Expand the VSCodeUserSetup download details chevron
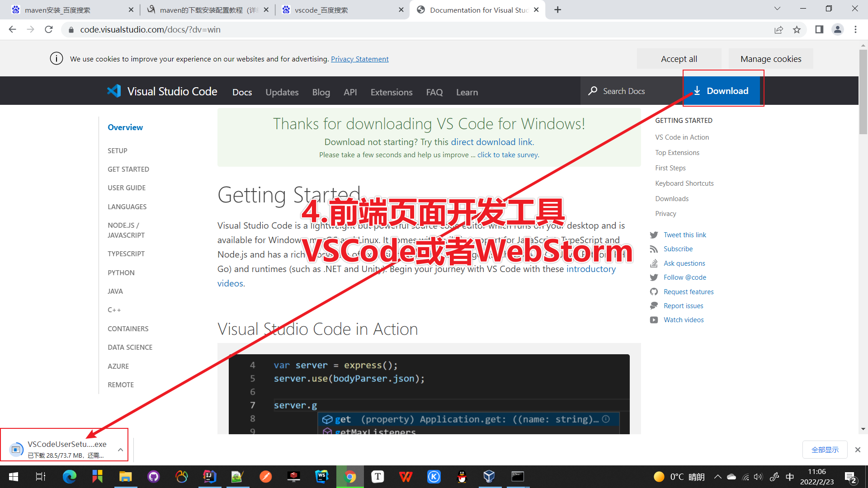This screenshot has height=488, width=868. (x=120, y=450)
